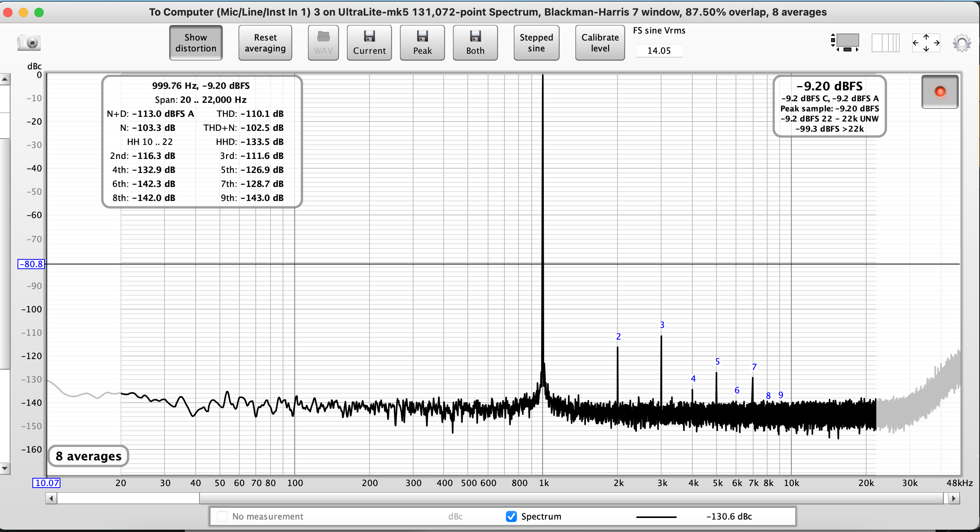Click the 999.76 Hz, -9.20 dBFS readout
The width and height of the screenshot is (980, 532).
click(x=201, y=86)
